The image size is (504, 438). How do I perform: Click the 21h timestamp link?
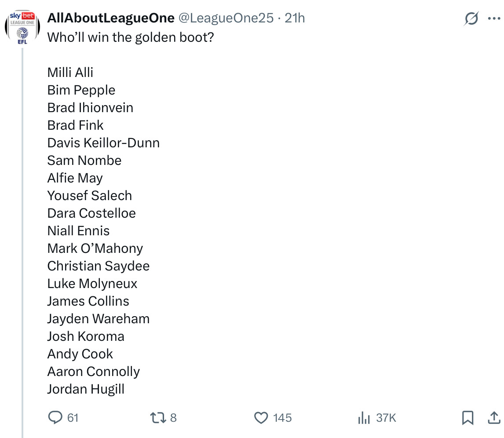click(x=295, y=18)
